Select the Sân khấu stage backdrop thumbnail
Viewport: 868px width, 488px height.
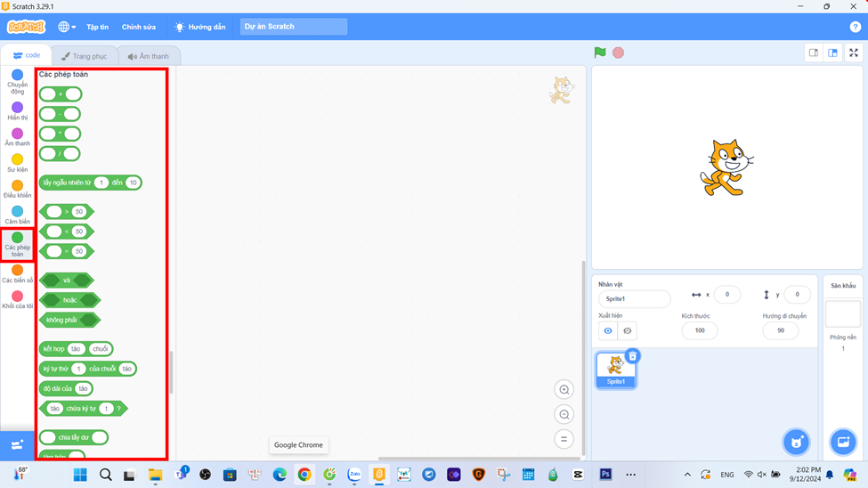843,314
